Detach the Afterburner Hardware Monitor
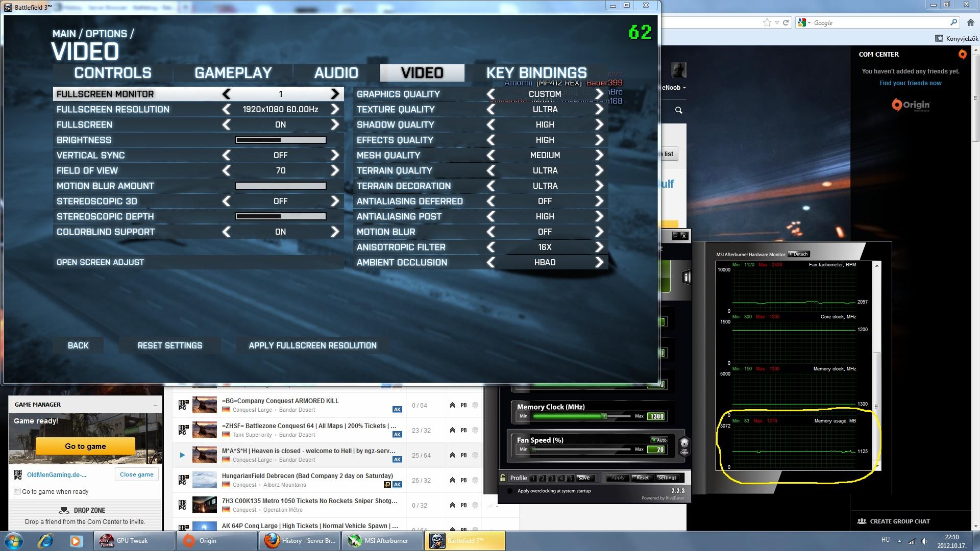Image resolution: width=980 pixels, height=551 pixels. tap(799, 254)
